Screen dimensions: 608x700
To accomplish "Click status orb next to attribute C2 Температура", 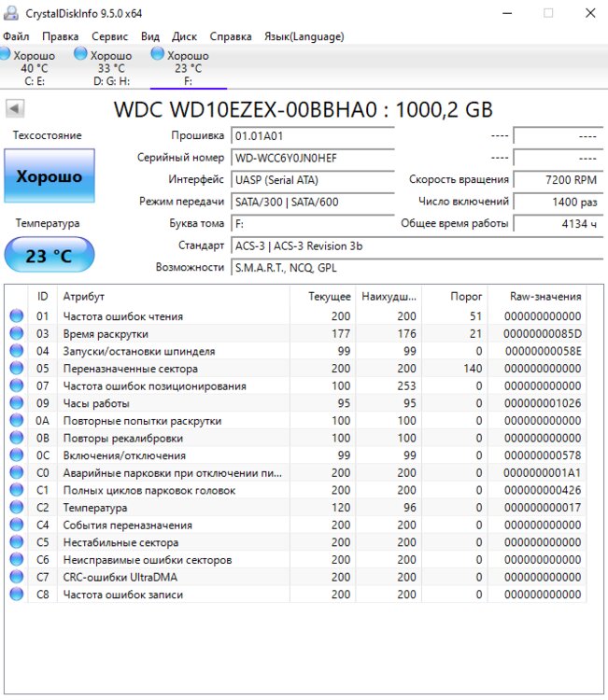I will point(16,508).
